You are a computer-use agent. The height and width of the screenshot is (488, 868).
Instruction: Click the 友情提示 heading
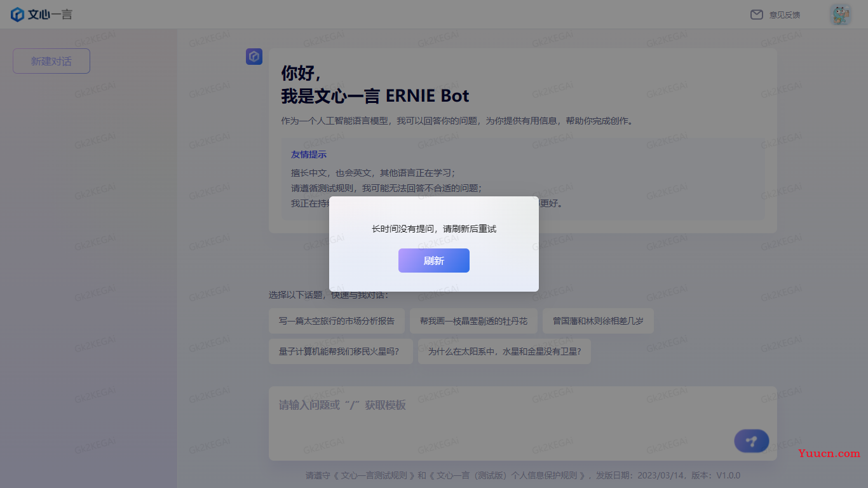pyautogui.click(x=309, y=154)
